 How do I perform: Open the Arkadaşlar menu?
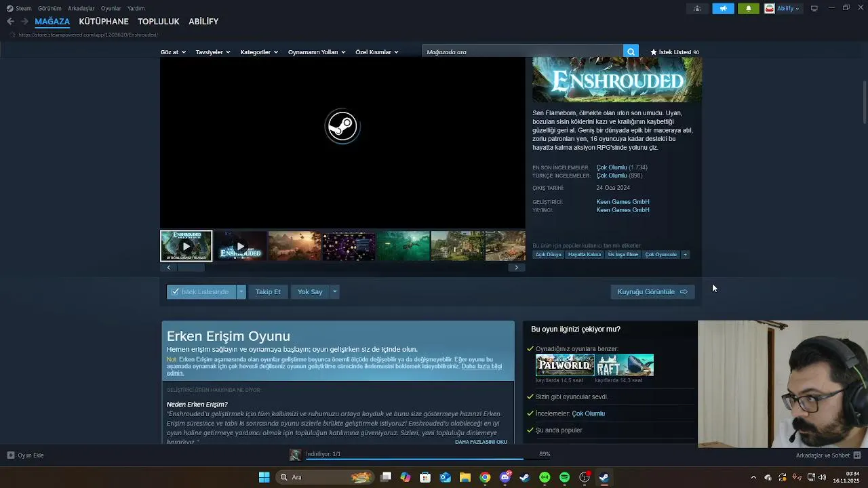click(x=81, y=8)
